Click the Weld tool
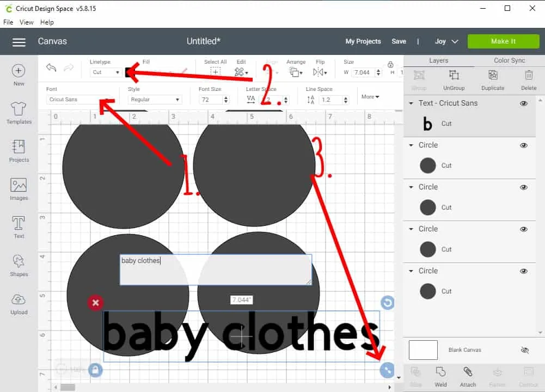The height and width of the screenshot is (392, 545). point(440,376)
